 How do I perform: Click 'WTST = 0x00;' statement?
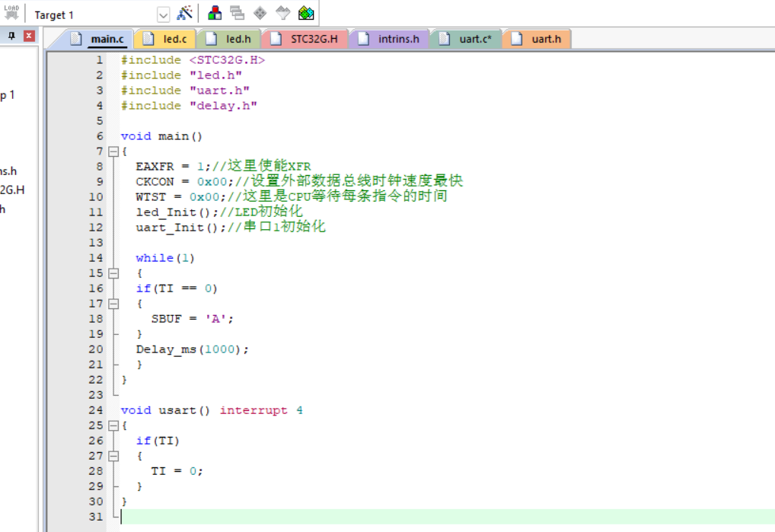click(181, 197)
